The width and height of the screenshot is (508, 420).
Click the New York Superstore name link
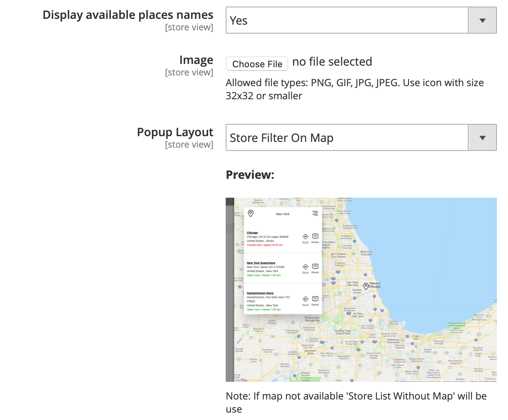pos(261,263)
